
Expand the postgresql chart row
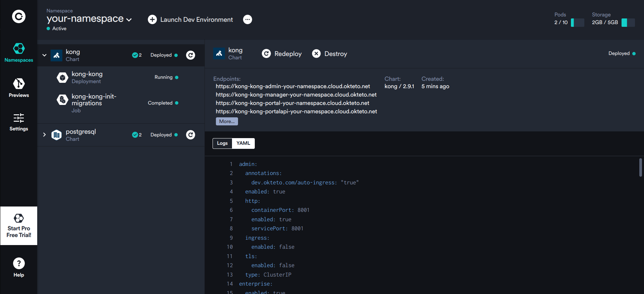click(44, 135)
